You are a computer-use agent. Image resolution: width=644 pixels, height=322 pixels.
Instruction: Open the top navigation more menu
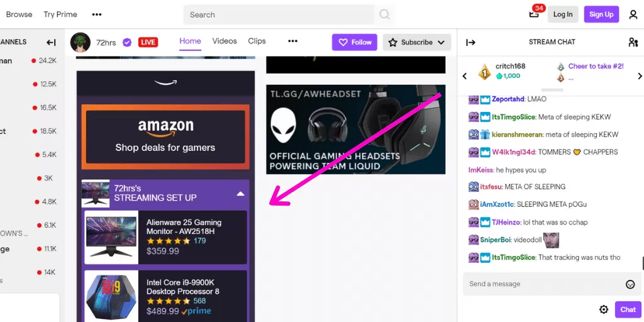(96, 14)
